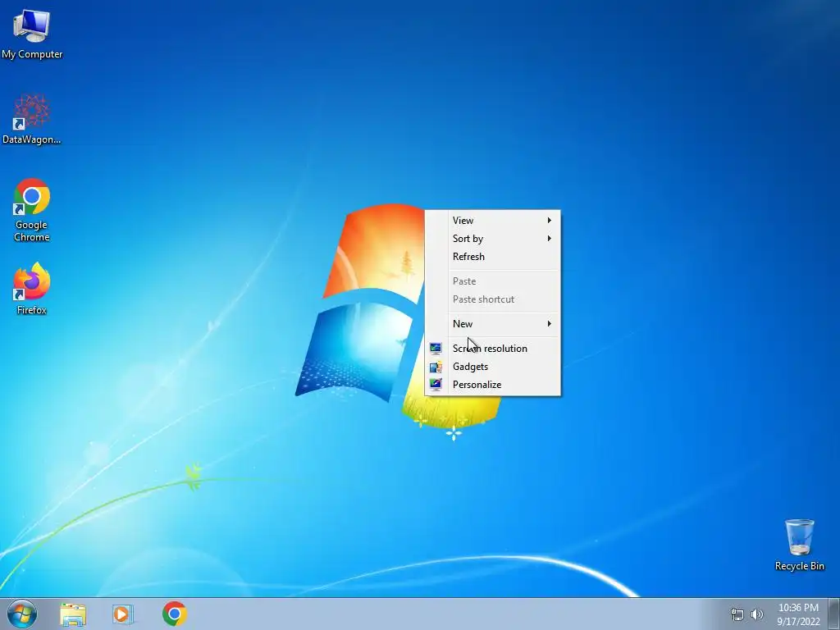Screen dimensions: 840x630
Task: Open the Windows Start button
Action: (22, 614)
